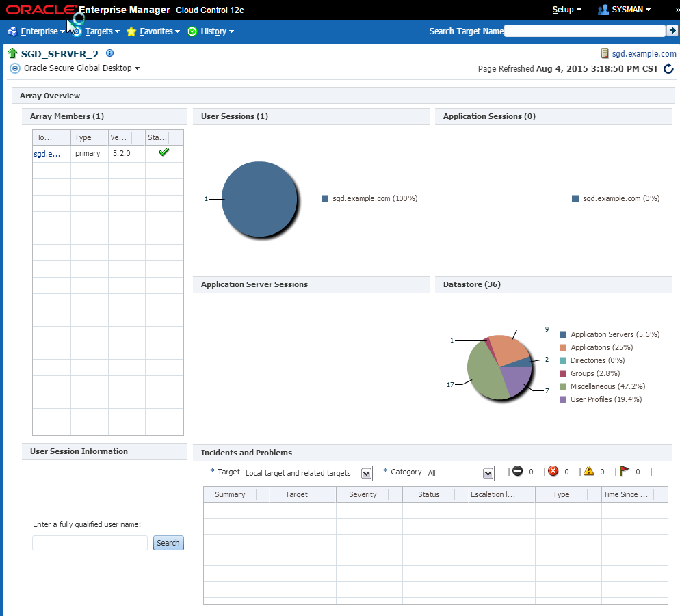
Task: Click the page refresh icon
Action: click(x=669, y=68)
